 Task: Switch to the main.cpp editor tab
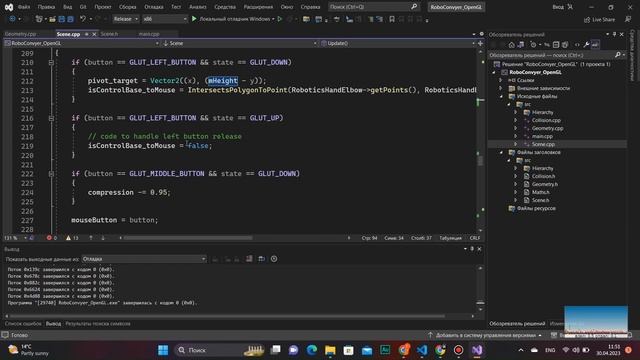point(149,34)
